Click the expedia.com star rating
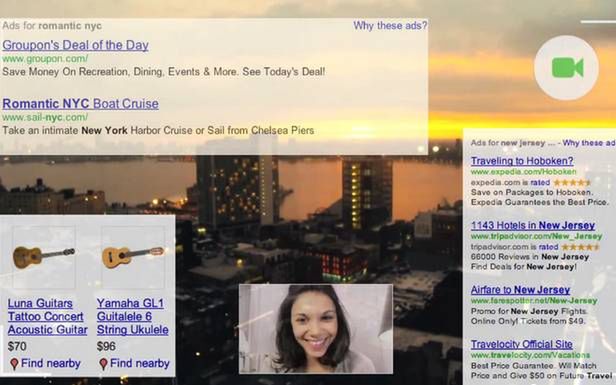Viewport: 616px width, 385px height. 572,183
